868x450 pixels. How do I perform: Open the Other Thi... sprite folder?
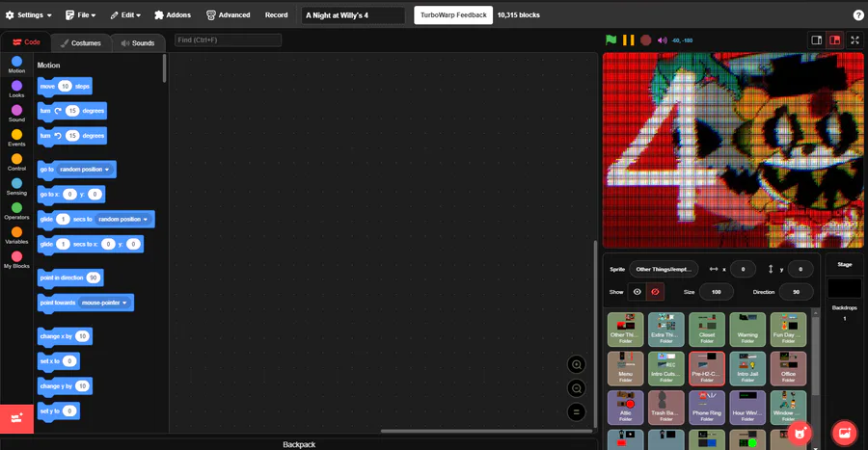coord(626,330)
